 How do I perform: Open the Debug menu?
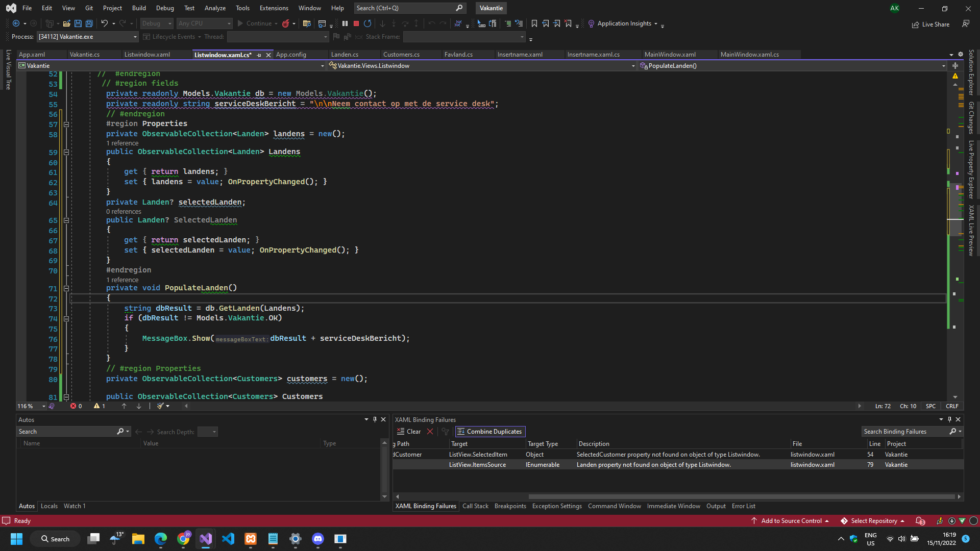[x=164, y=8]
